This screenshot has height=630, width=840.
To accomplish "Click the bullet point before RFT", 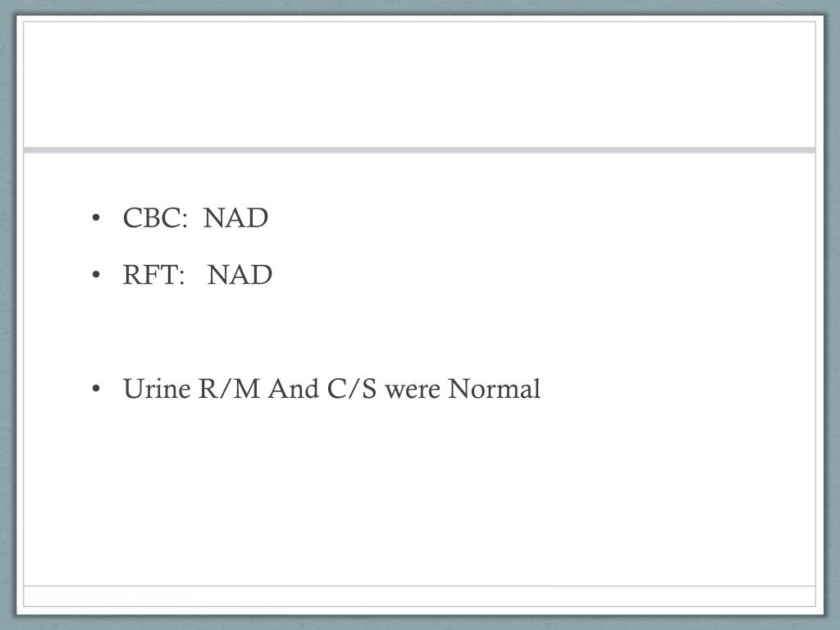I will (96, 275).
